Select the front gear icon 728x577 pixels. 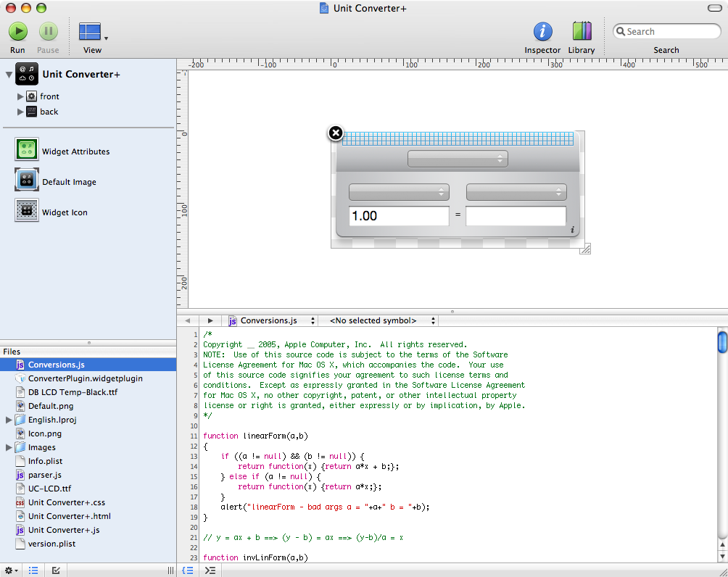[32, 96]
